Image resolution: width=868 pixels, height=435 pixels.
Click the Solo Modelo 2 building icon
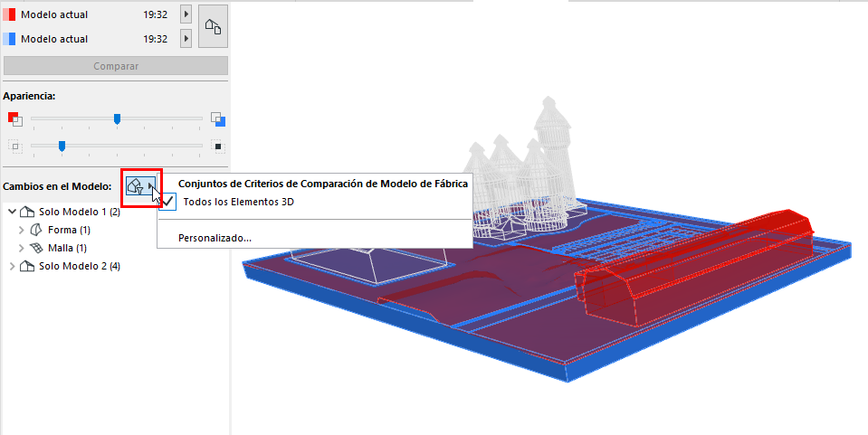click(26, 266)
